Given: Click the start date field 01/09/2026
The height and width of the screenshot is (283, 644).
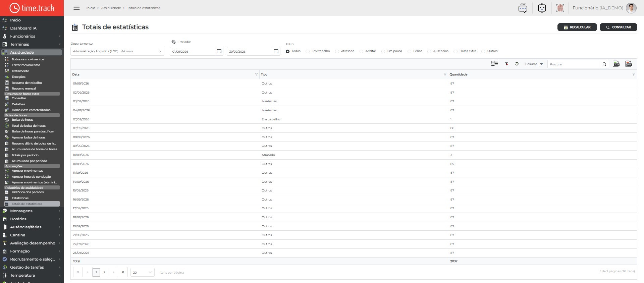Looking at the screenshot, I should [x=192, y=51].
